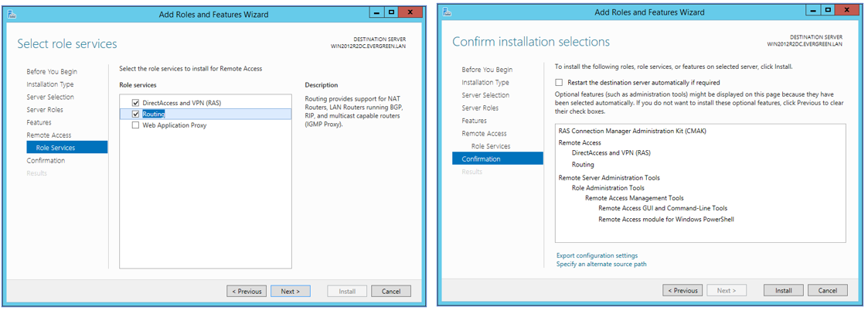
Task: Click wizard icon in Confirm installation selections title bar
Action: click(x=448, y=12)
